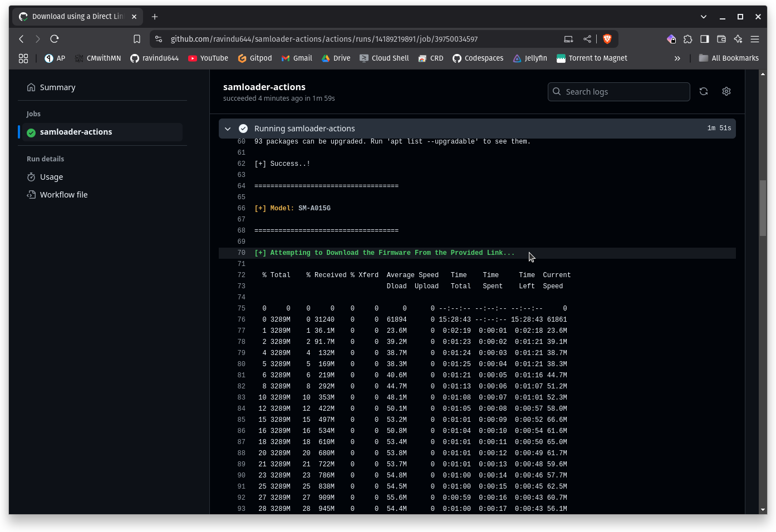Open the apps grid icon in bookmarks bar
Image resolution: width=776 pixels, height=532 pixels.
23,58
